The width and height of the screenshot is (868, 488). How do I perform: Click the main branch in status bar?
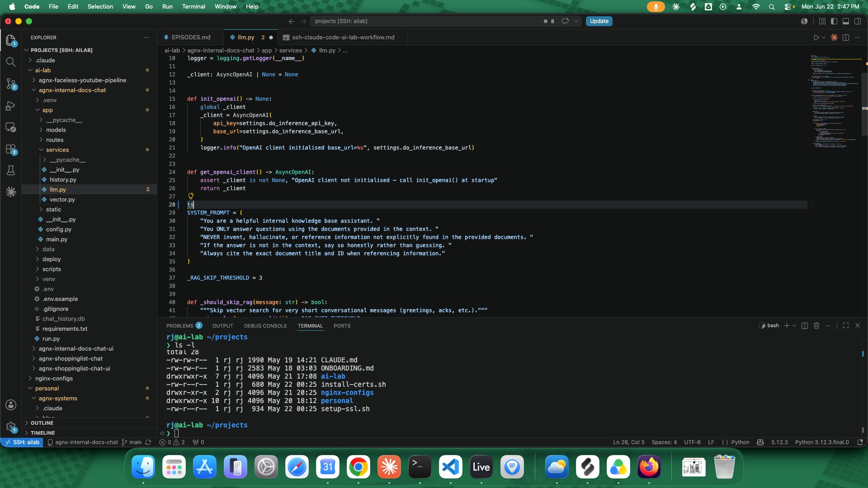tap(132, 442)
